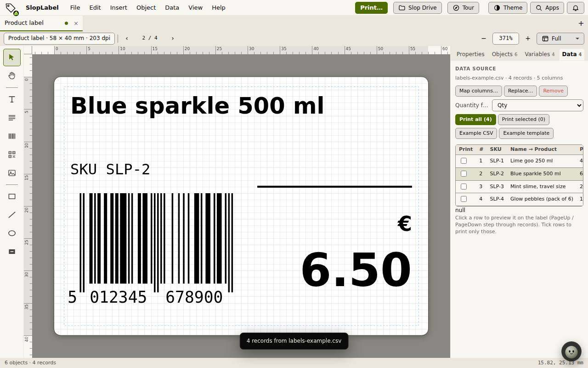Select the pointer selection tool
The width and height of the screenshot is (588, 368).
pos(12,57)
